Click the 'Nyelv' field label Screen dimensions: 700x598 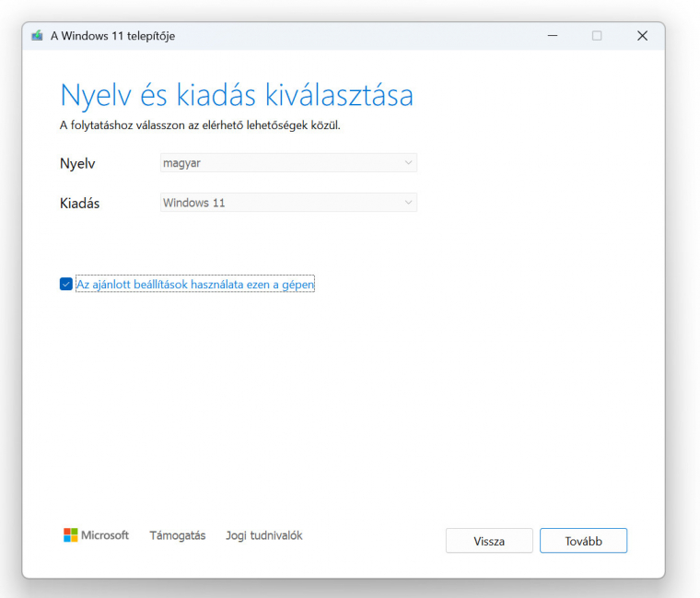coord(77,163)
